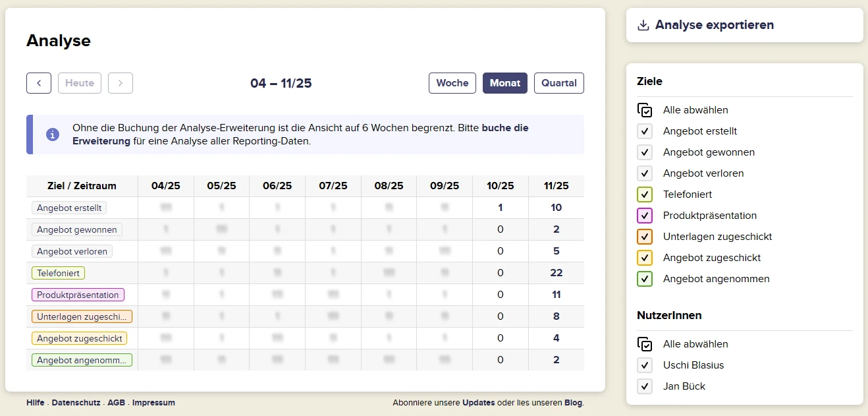Click the Alle abwählen icon under NutzerInnen
The image size is (868, 416).
(645, 344)
